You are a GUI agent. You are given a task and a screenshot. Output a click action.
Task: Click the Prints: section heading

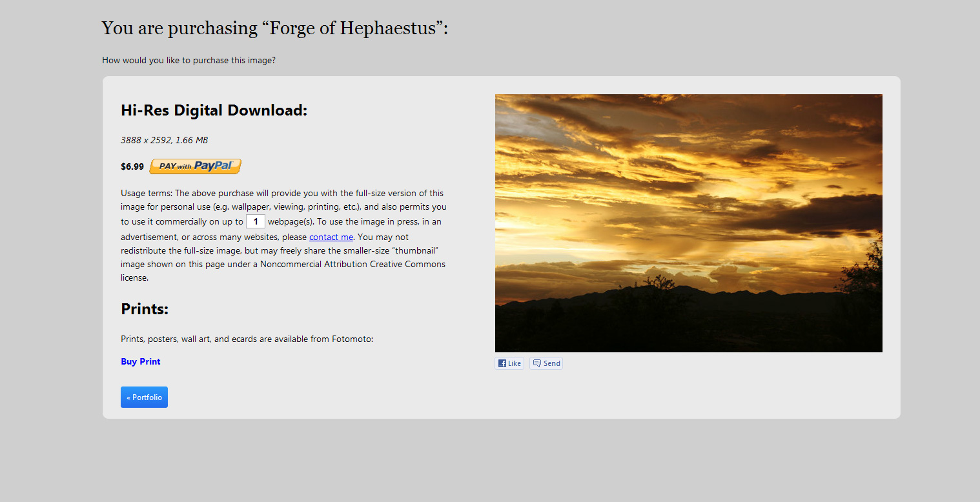145,309
